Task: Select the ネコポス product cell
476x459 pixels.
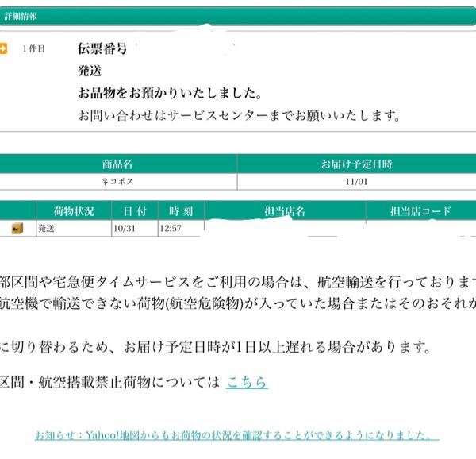Action: pos(117,181)
